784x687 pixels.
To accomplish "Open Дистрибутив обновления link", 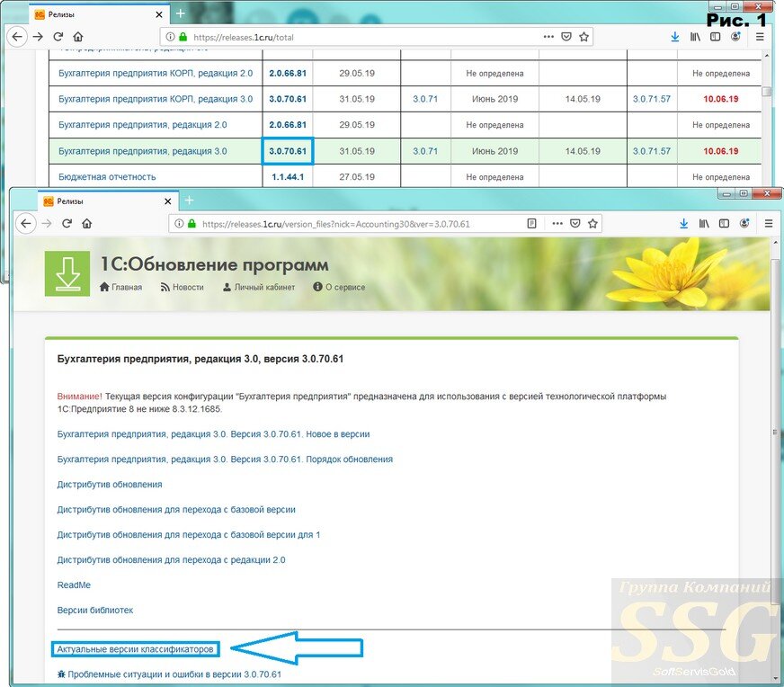I will tap(110, 484).
